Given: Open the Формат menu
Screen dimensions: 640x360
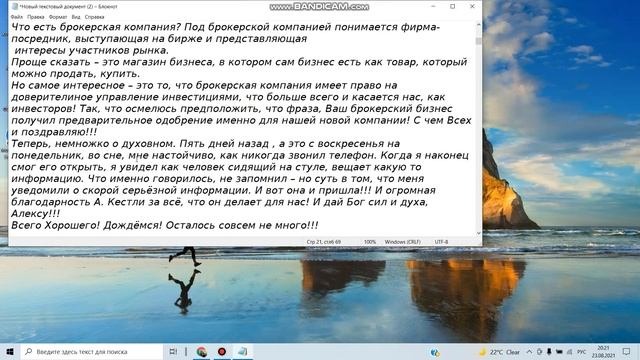Looking at the screenshot, I should pos(58,17).
